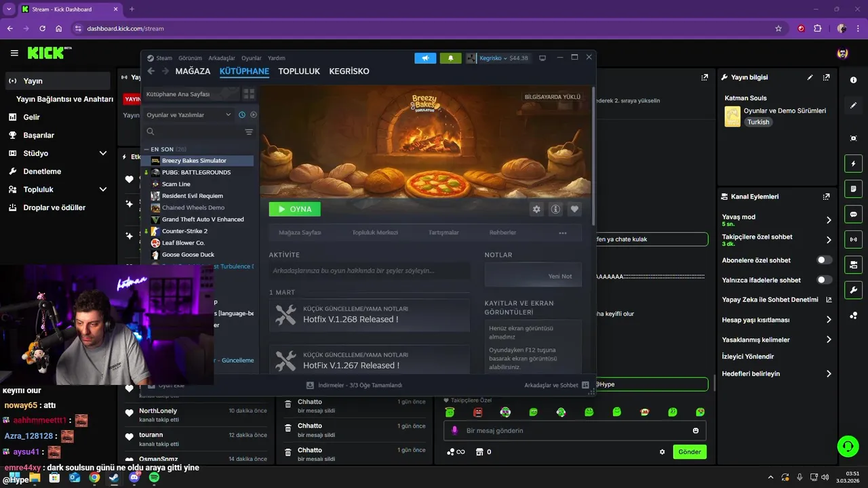Pop out Kanal Eylemleri panel
This screenshot has width=868, height=488.
(826, 197)
